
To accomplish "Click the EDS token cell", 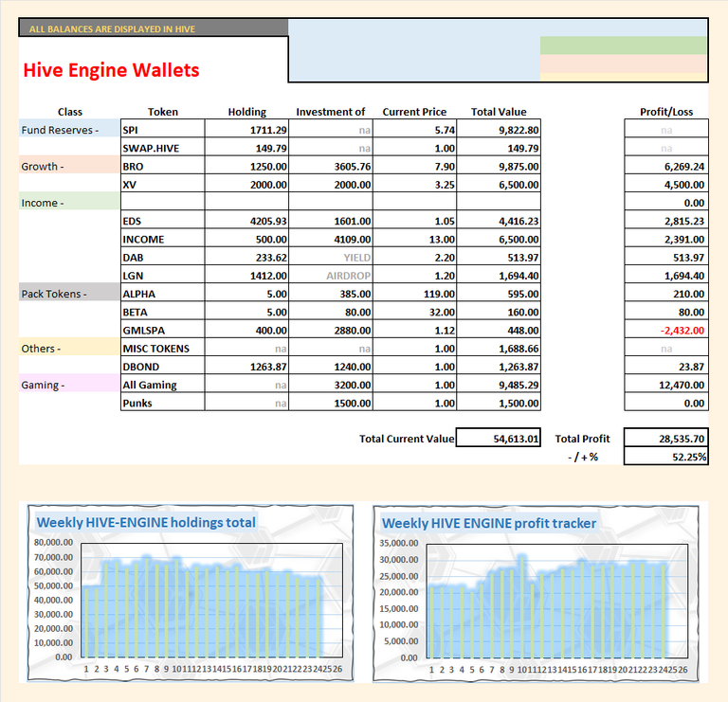I will 162,220.
